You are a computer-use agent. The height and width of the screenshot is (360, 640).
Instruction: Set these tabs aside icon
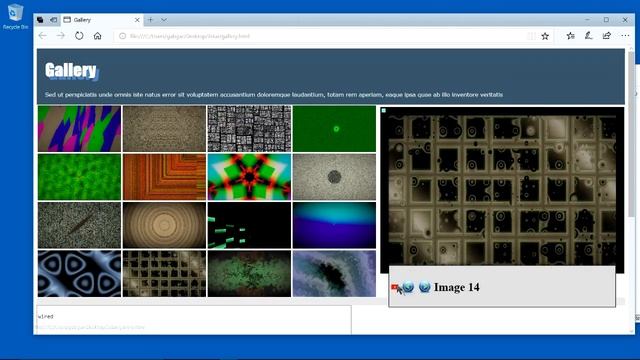[53, 20]
